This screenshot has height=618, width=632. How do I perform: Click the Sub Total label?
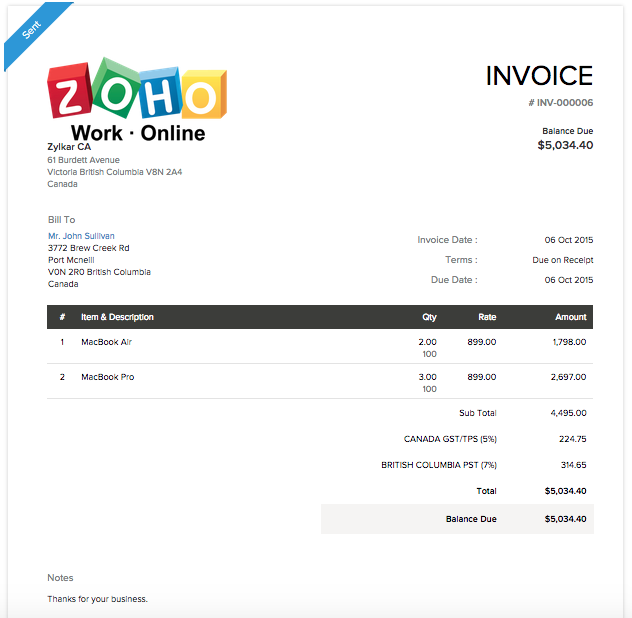478,413
